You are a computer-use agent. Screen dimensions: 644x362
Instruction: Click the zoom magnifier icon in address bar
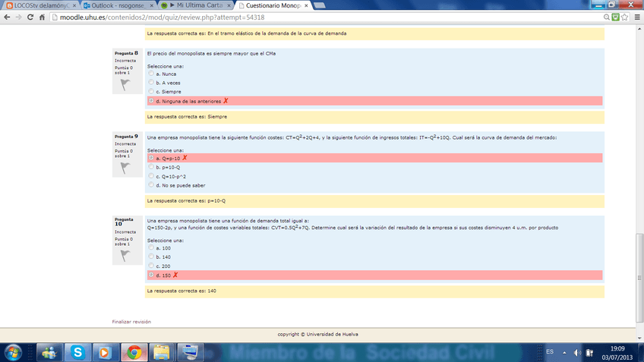606,17
